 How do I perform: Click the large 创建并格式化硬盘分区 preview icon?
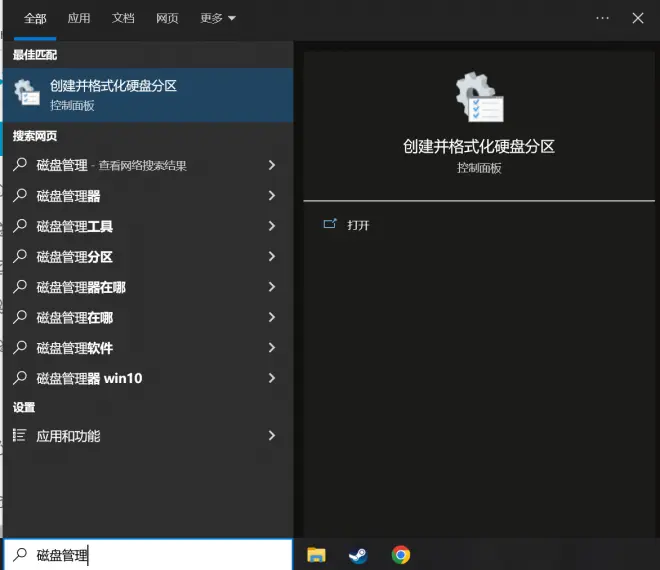479,97
